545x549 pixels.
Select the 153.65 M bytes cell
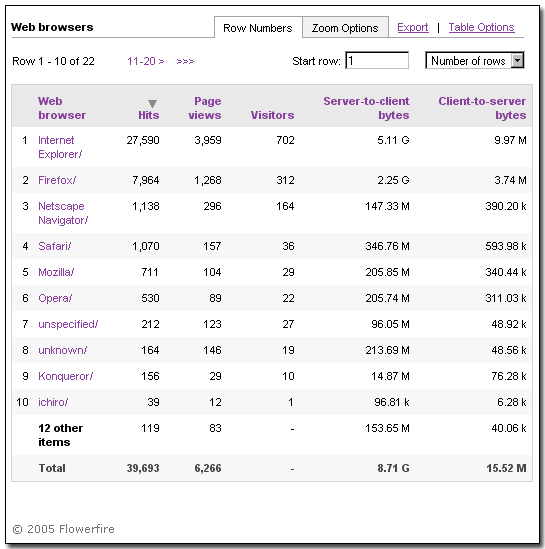point(387,428)
